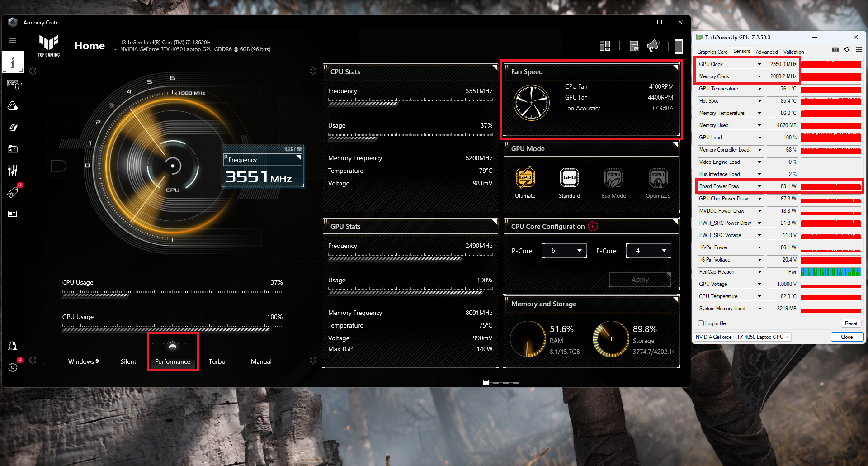868x466 pixels.
Task: Open the GPU selection dropdown in GPU-Z
Action: 743,337
